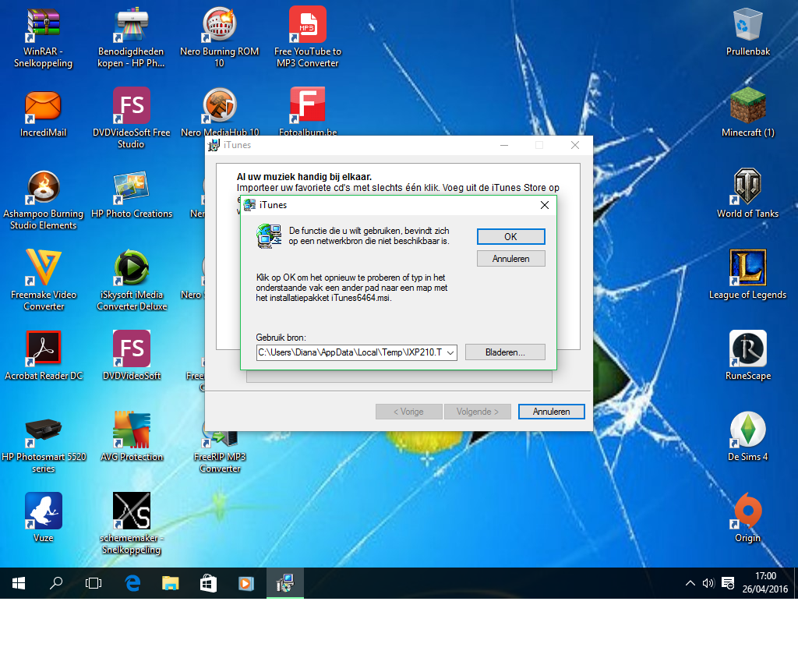Close the iTunes installer window
Viewport: 798px width, 672px height.
[575, 145]
